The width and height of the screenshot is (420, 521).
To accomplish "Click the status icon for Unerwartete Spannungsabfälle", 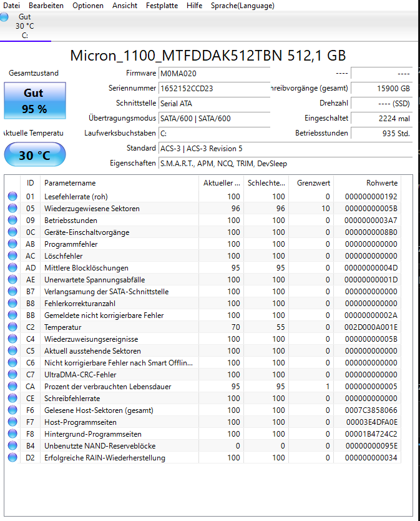I will (x=12, y=279).
